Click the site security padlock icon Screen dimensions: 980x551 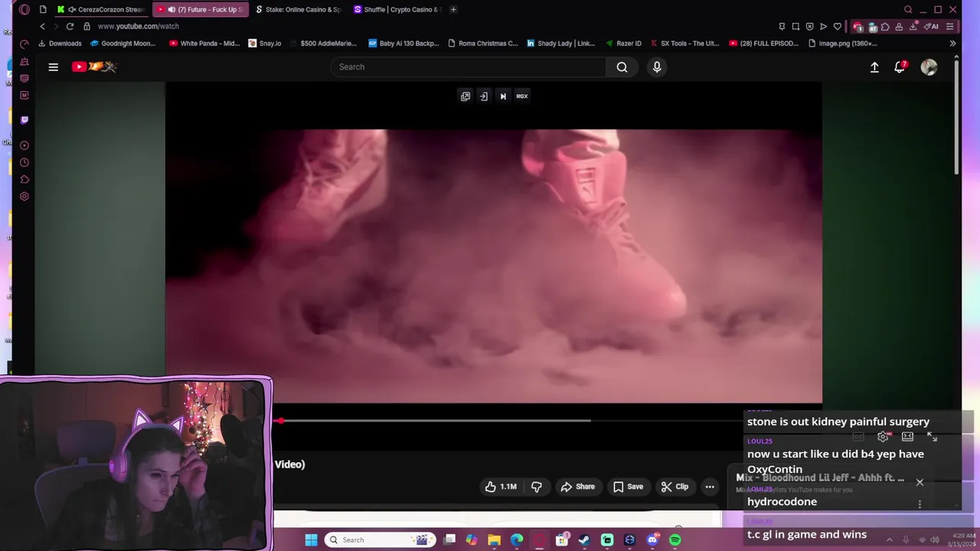[87, 26]
